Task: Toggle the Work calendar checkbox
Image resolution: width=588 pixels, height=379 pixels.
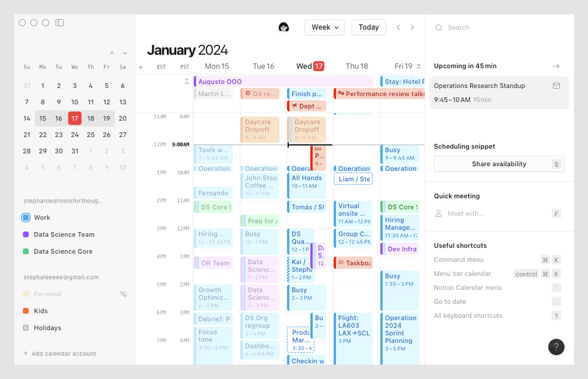Action: [x=26, y=217]
